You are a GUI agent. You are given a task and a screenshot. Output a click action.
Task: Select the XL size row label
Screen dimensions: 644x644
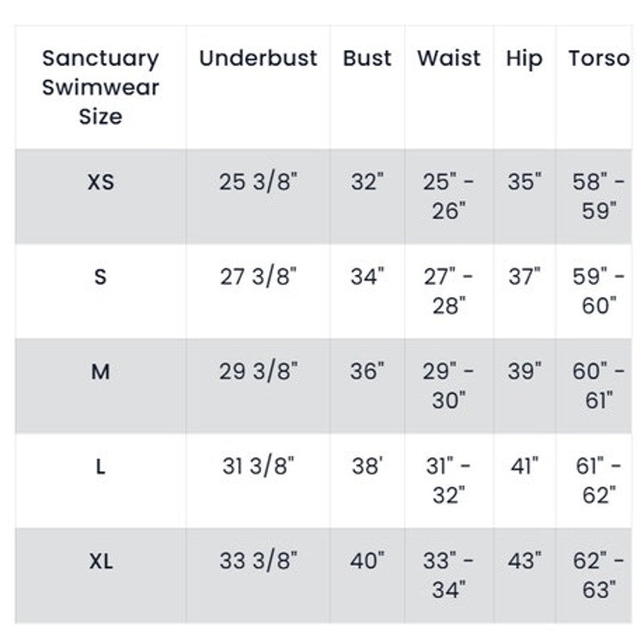tap(101, 561)
